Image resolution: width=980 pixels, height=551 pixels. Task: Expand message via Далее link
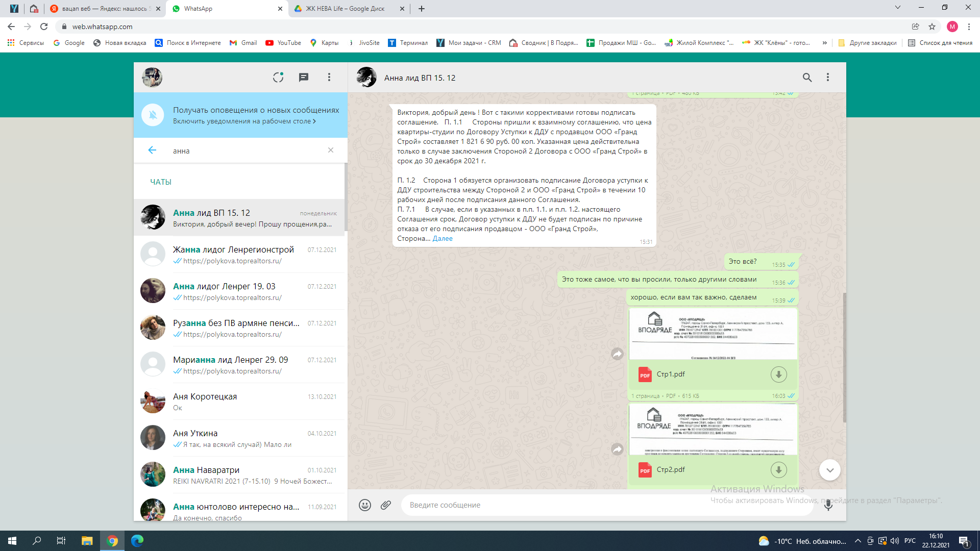click(x=443, y=239)
